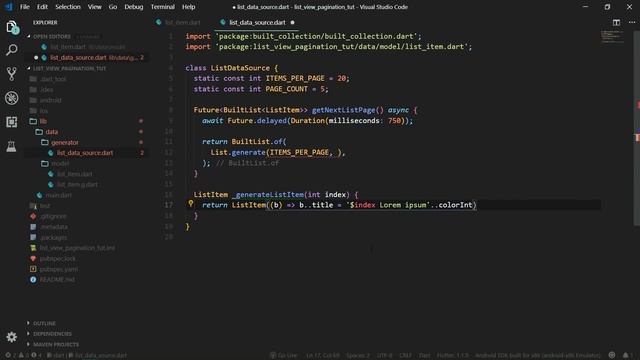Viewport: 640px width, 360px height.
Task: Open the Go menu
Action: 113,7
